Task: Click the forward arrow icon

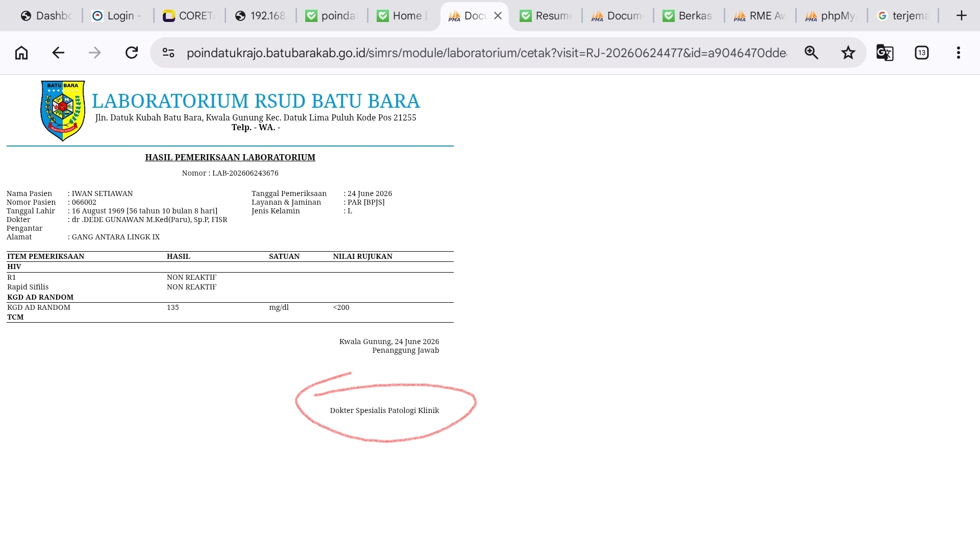Action: click(95, 53)
